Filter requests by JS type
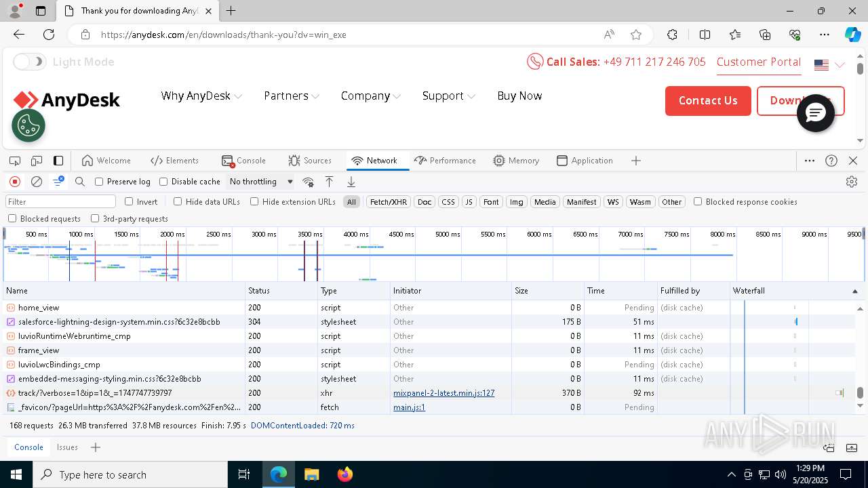This screenshot has height=488, width=868. (469, 202)
